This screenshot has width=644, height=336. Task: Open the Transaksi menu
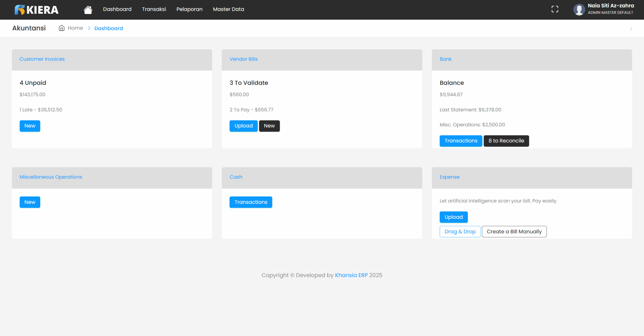point(154,9)
